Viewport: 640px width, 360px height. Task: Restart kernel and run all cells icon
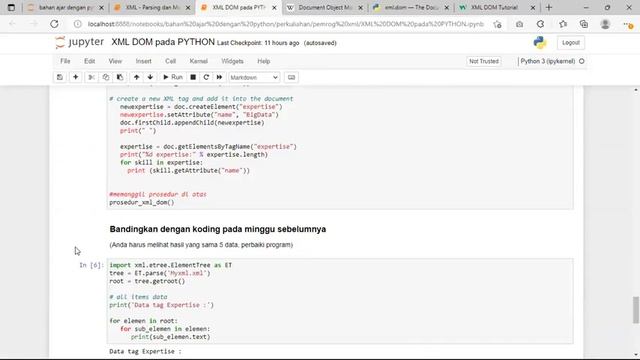[219, 77]
